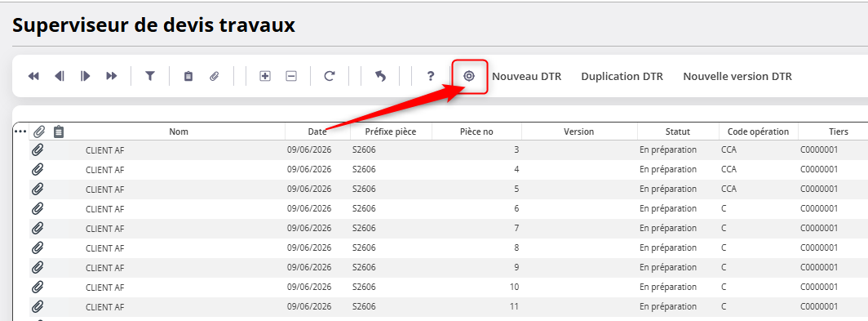The image size is (868, 321).
Task: Click the undo back arrow icon
Action: click(380, 77)
